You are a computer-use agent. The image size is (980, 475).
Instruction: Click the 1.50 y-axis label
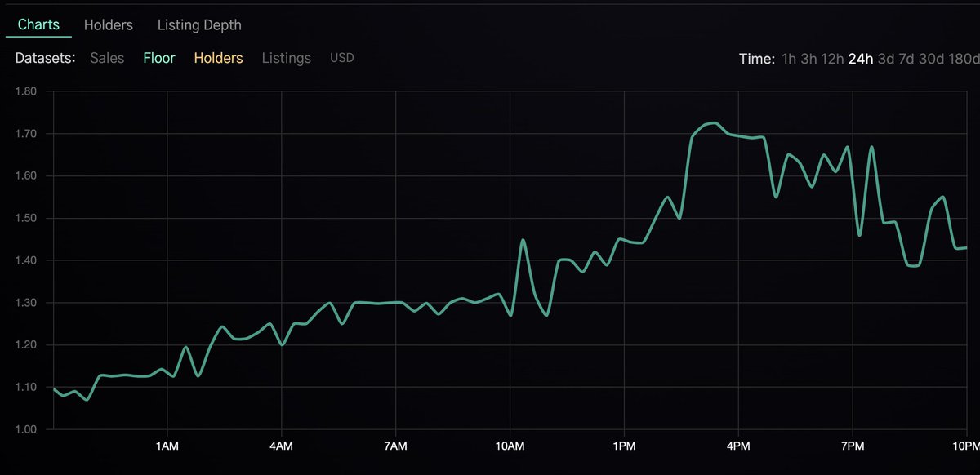[25, 219]
